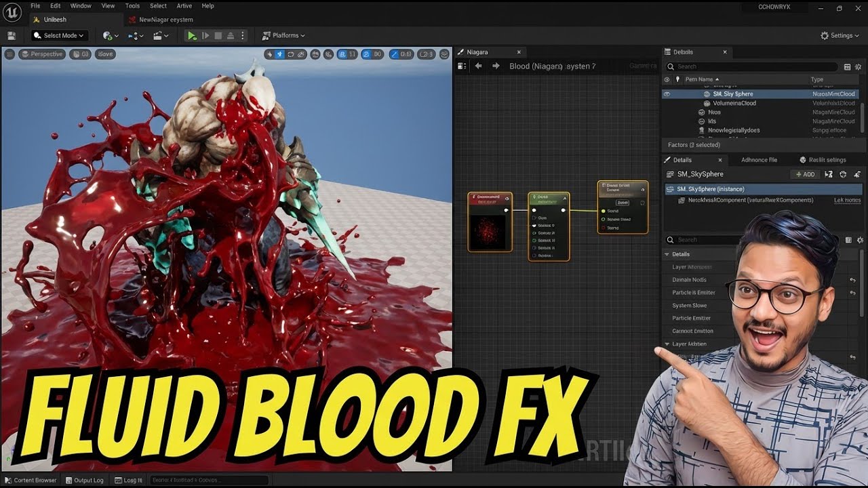Toggle the eye on SM Sky Sphere row
Screen dimensions: 868x488
pyautogui.click(x=667, y=94)
